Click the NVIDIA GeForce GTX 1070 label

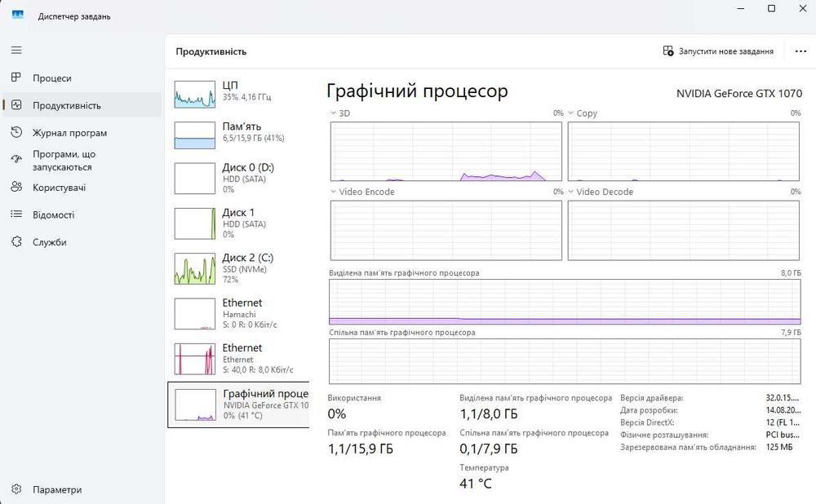point(739,94)
